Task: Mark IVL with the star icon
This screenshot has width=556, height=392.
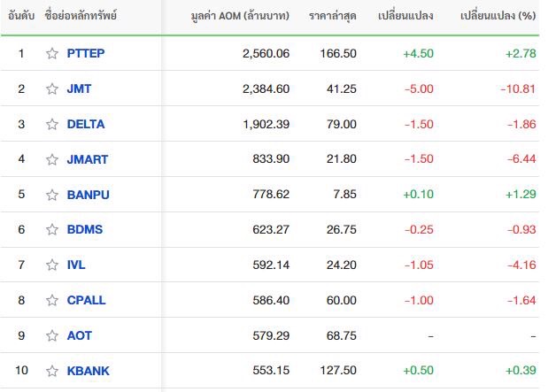Action: coord(52,265)
